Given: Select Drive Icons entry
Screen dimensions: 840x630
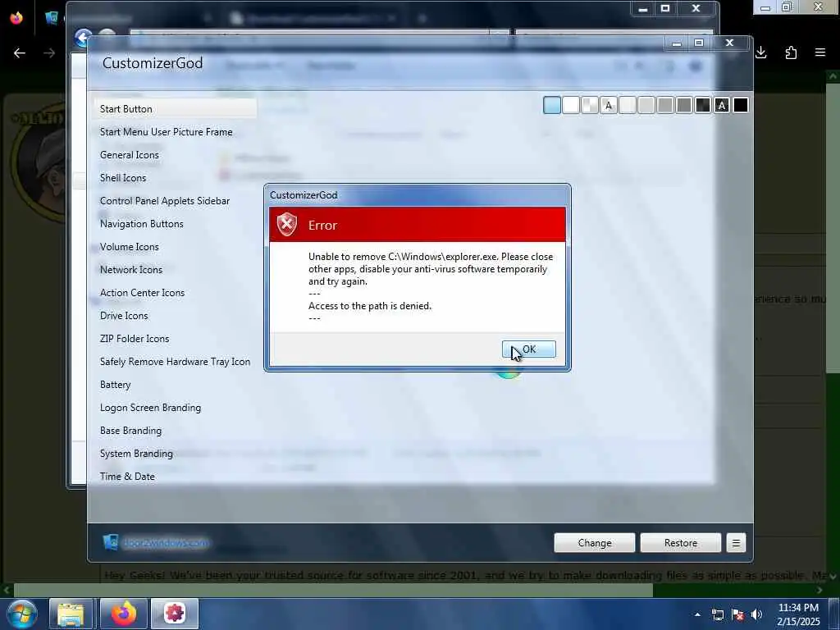Looking at the screenshot, I should 124,316.
